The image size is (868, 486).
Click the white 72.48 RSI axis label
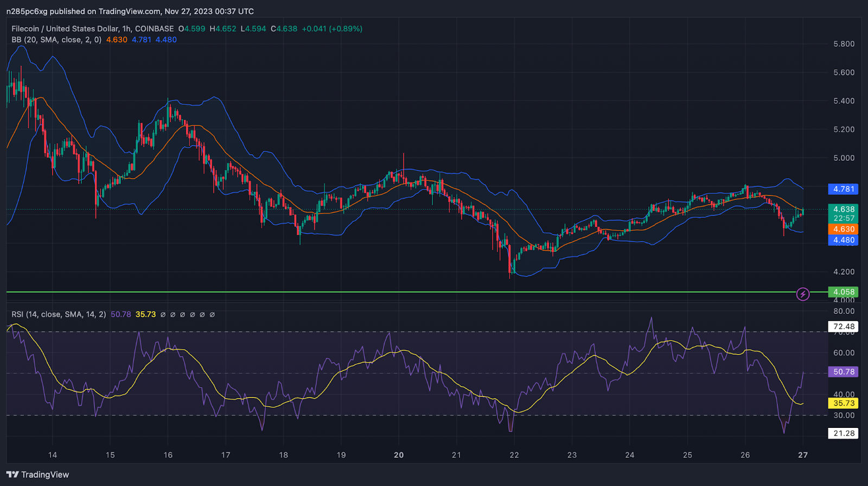pos(843,326)
